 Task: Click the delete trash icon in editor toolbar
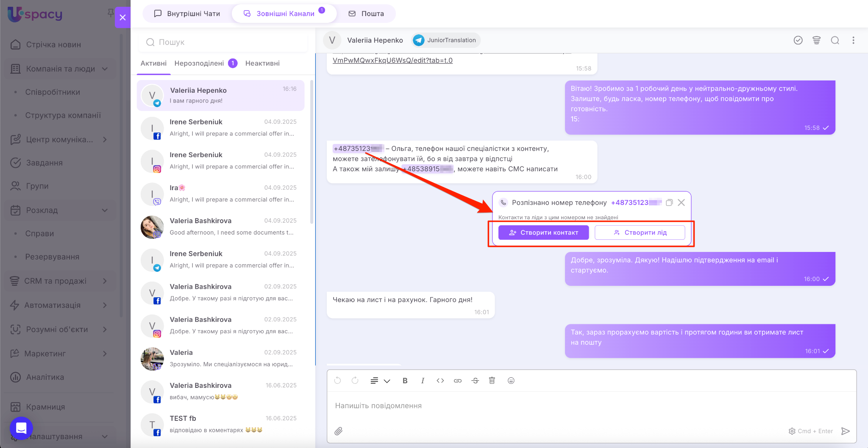[492, 381]
